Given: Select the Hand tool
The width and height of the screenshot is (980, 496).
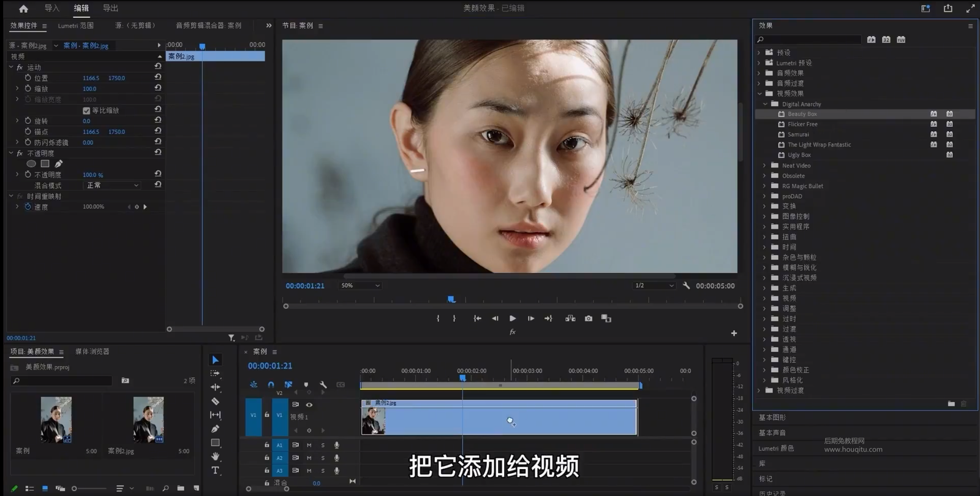Looking at the screenshot, I should [x=215, y=457].
